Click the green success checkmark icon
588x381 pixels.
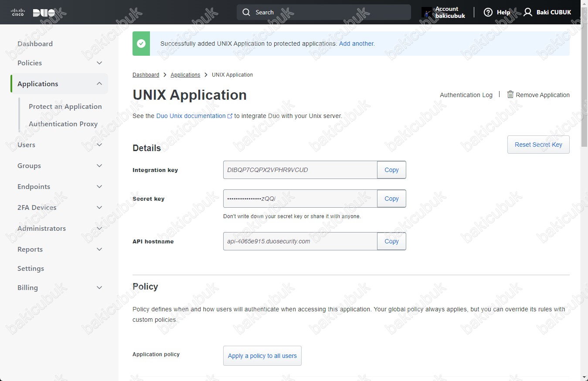click(x=141, y=44)
